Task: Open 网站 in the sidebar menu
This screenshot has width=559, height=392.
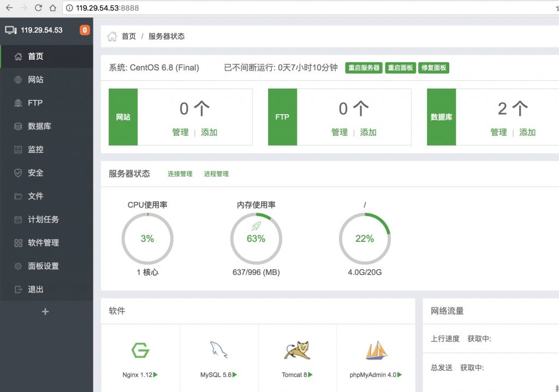Action: [x=35, y=80]
